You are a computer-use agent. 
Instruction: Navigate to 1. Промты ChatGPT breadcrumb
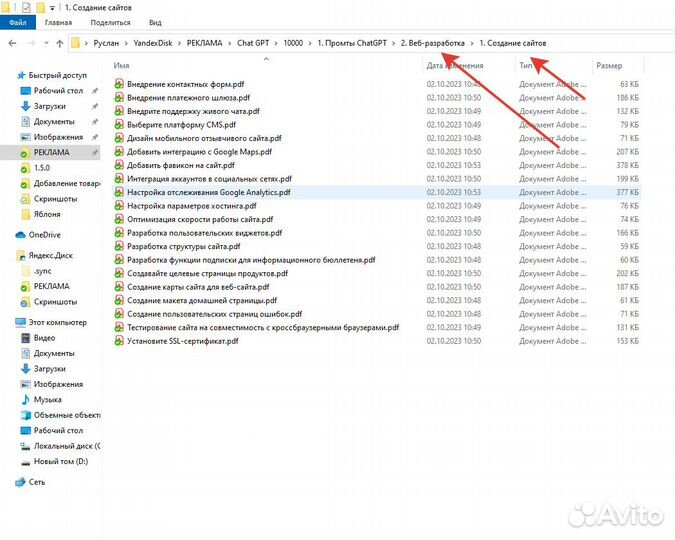pyautogui.click(x=352, y=43)
